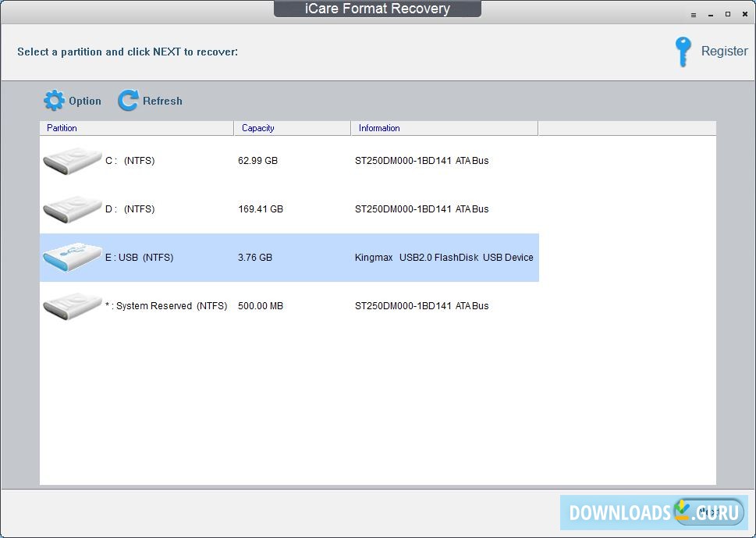The height and width of the screenshot is (538, 756).
Task: Click ST250DM000-1BD141 info in C: row
Action: click(422, 161)
